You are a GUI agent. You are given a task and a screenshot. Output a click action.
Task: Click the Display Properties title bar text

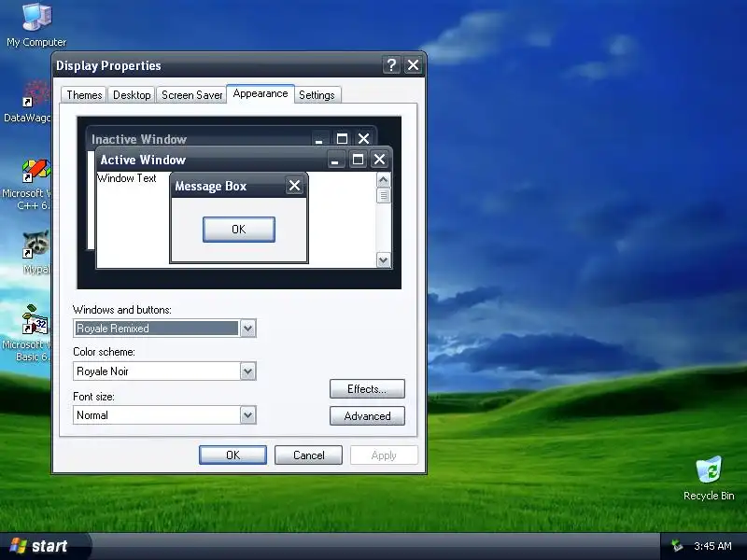(x=108, y=65)
